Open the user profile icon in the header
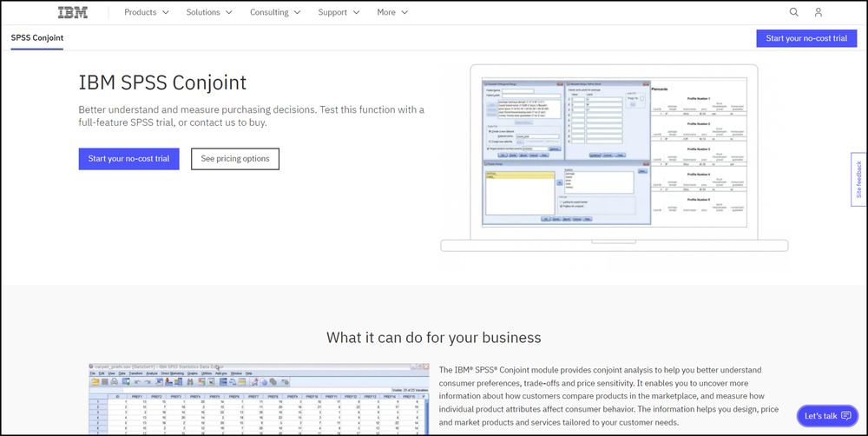Screen dimensions: 868x436 pos(819,12)
